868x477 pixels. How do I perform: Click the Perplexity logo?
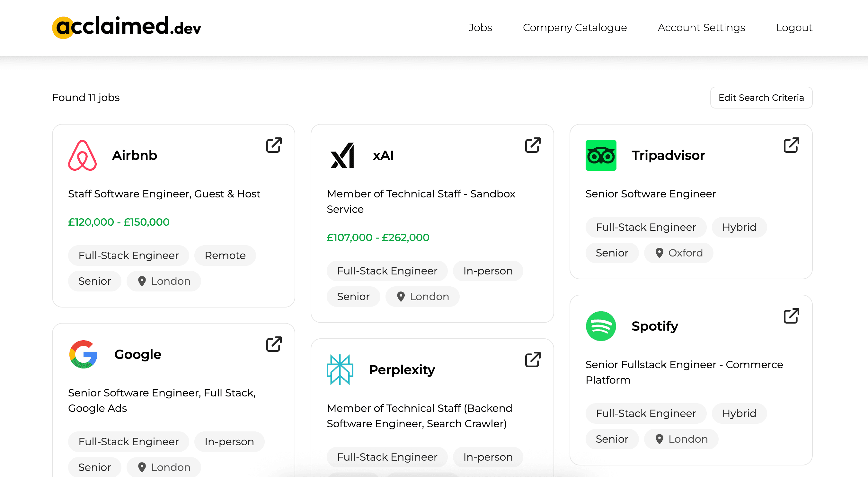pyautogui.click(x=340, y=369)
